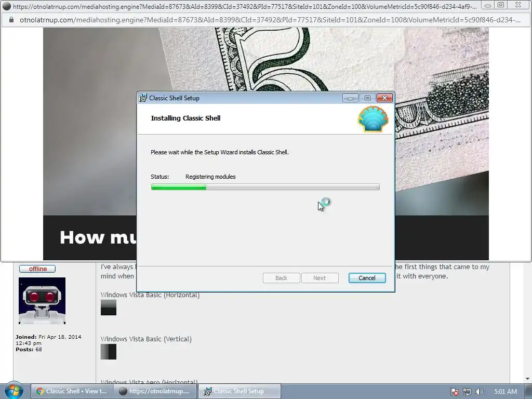
Task: Minimize the otnolatrnup popup window
Action: 487,5
